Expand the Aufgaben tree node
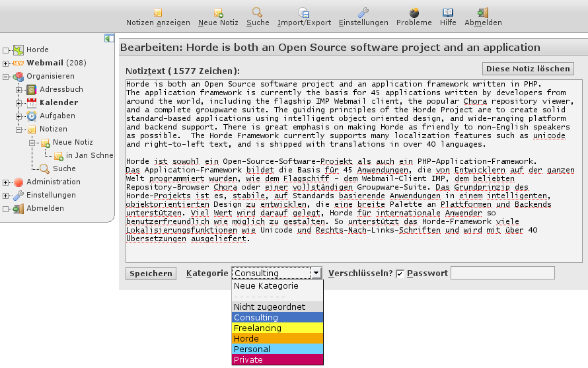Screen dimensions: 588x368 tap(18, 116)
